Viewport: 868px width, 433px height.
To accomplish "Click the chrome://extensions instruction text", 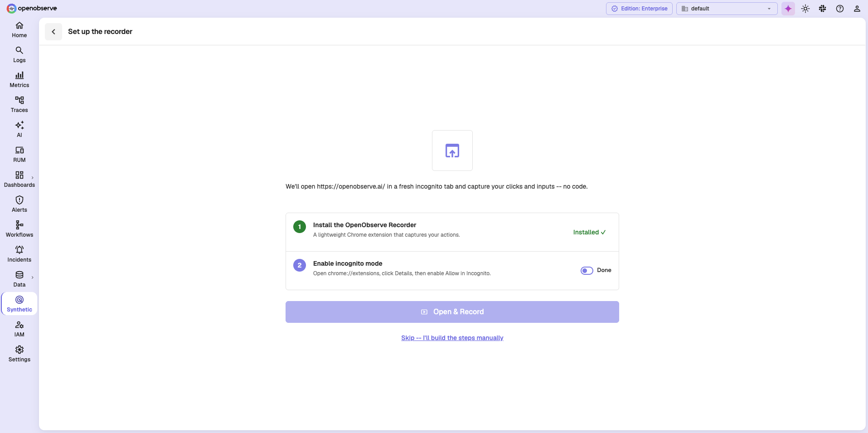I will (402, 273).
